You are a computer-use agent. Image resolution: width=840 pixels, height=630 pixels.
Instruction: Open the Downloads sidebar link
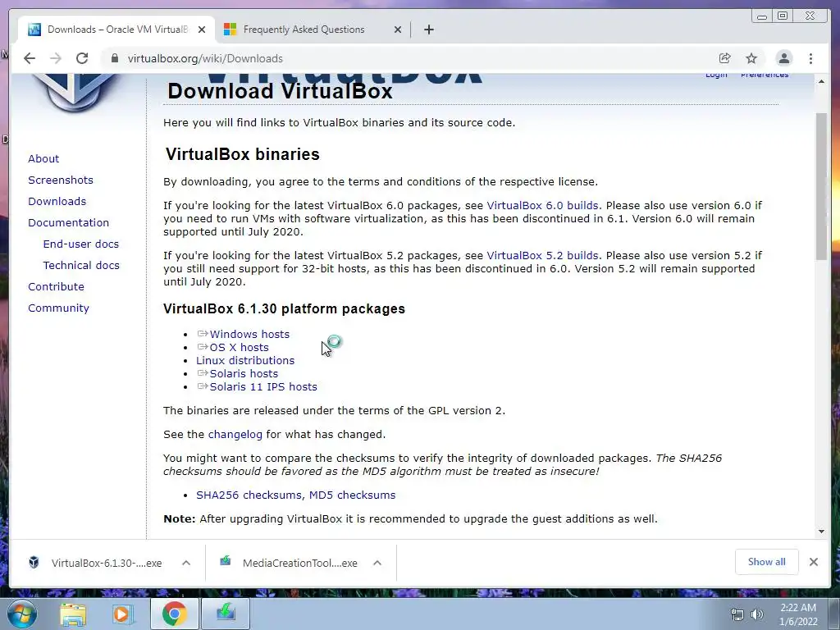click(57, 202)
